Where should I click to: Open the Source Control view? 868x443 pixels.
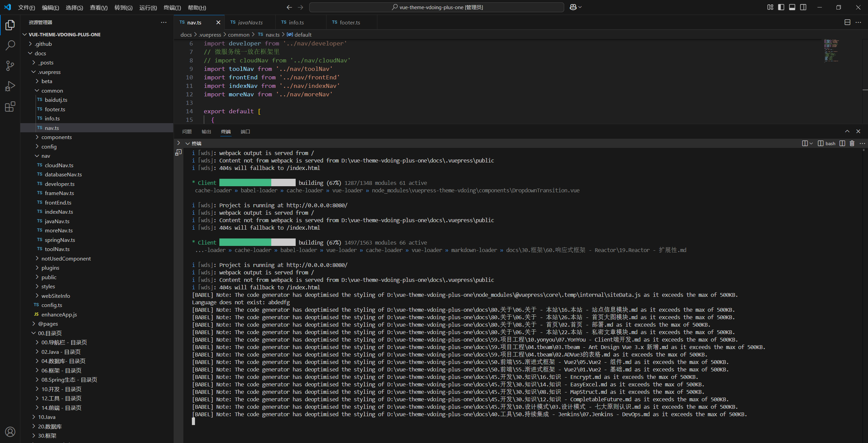[10, 66]
